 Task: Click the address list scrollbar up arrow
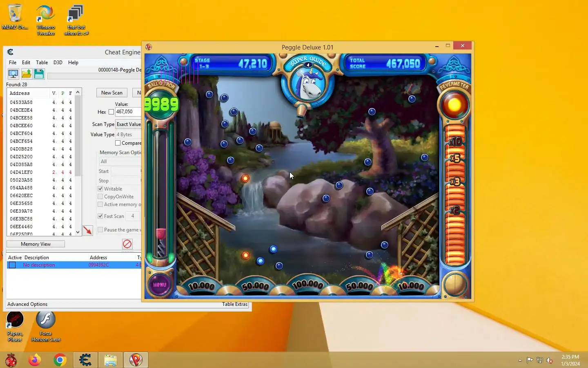[78, 93]
